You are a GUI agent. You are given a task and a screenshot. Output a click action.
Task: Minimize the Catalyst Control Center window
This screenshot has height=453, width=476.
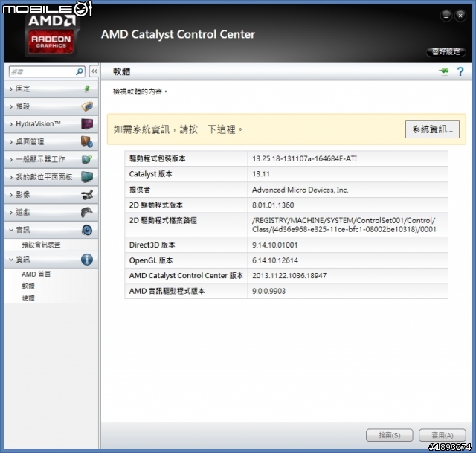(x=446, y=16)
